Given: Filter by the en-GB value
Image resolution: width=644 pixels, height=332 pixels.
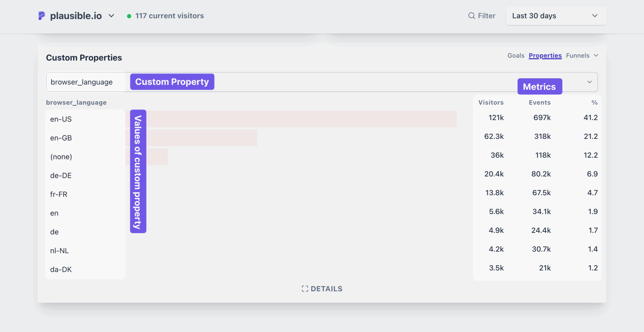Looking at the screenshot, I should point(61,138).
